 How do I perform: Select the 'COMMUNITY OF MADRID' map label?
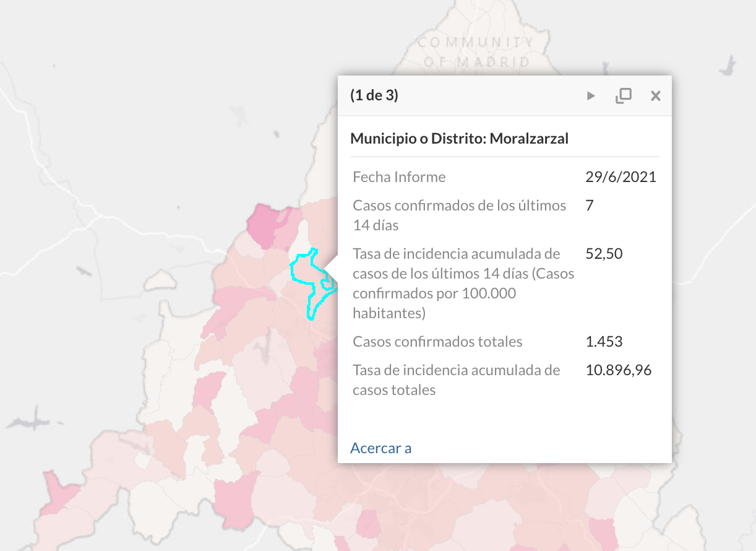pyautogui.click(x=476, y=52)
